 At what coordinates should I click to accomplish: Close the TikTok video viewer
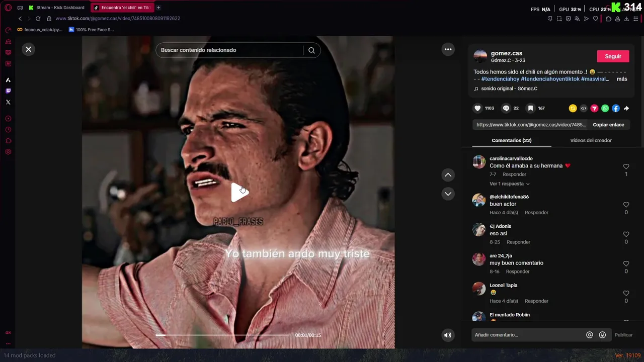coord(29,49)
